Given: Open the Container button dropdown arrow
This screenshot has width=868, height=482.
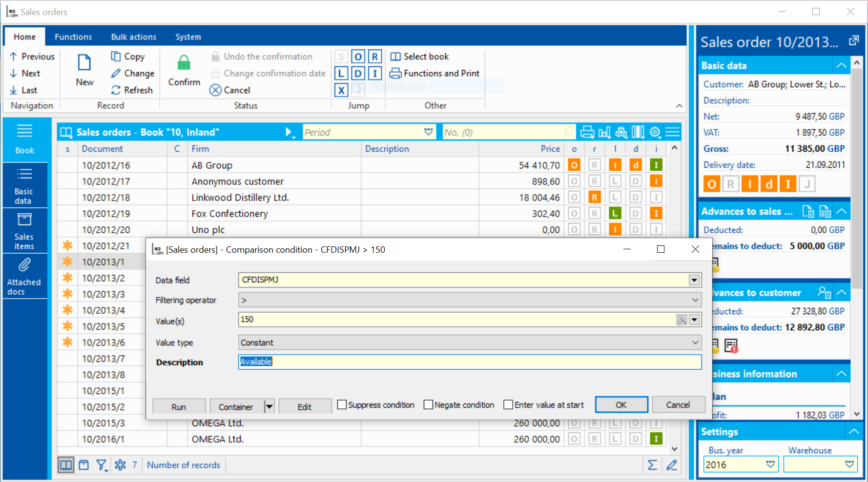Looking at the screenshot, I should tap(269, 406).
